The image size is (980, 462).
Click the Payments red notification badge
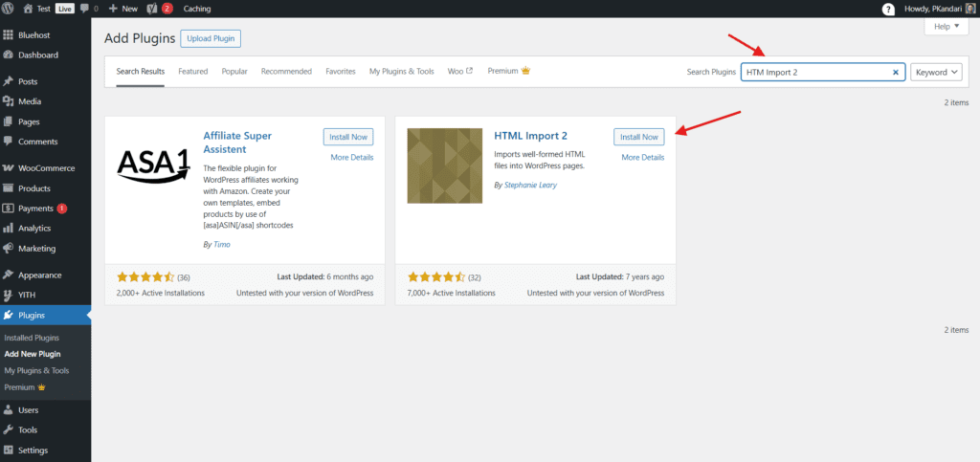[62, 209]
